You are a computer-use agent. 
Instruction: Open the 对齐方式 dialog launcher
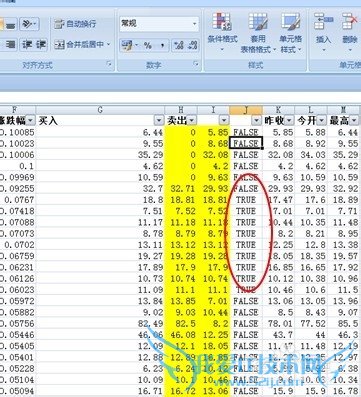109,64
